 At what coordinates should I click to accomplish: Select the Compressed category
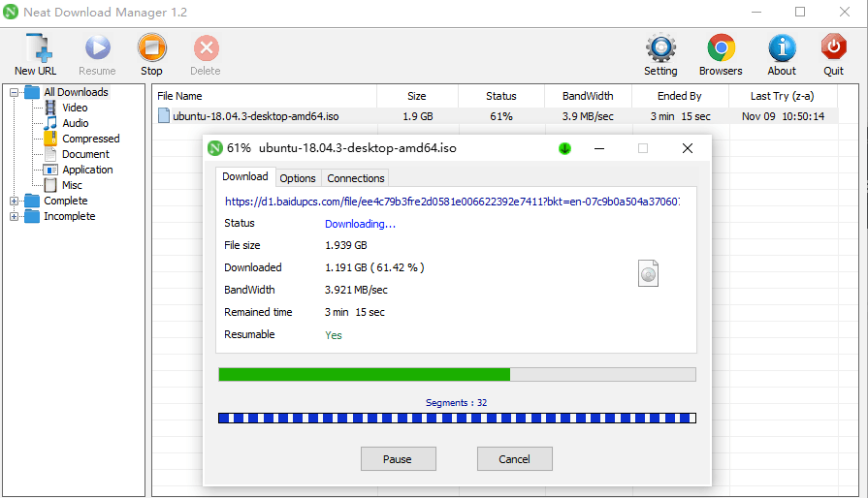(91, 139)
